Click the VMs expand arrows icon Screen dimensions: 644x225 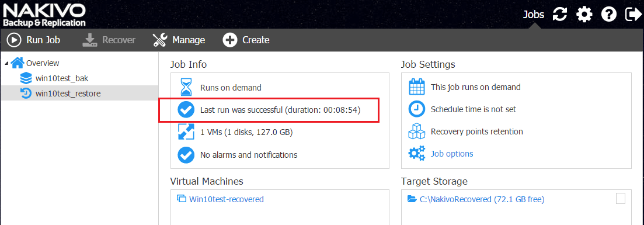(186, 132)
